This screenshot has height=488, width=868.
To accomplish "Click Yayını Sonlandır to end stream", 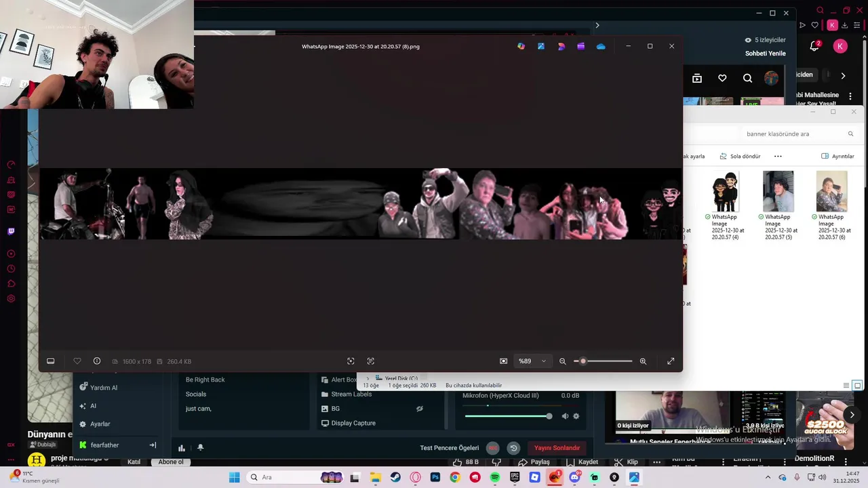I will [557, 448].
